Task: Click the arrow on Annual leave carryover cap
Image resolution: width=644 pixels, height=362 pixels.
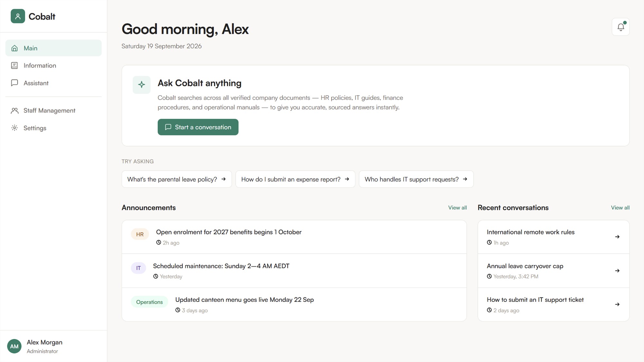Action: (x=617, y=271)
